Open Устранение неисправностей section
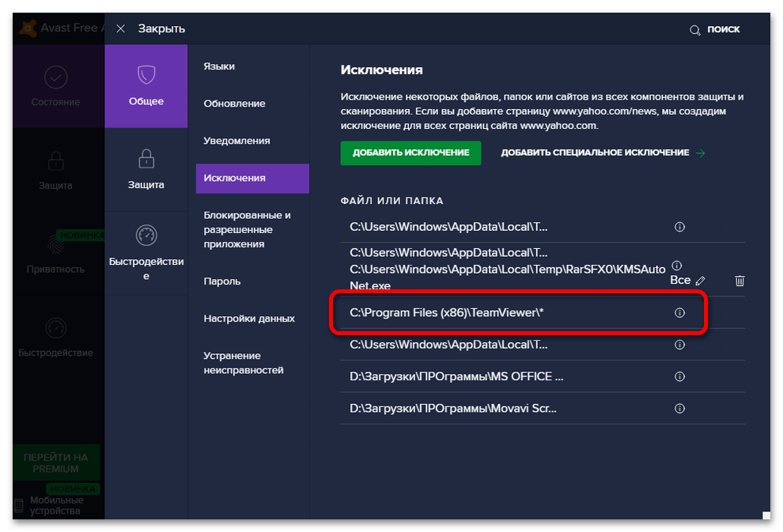 pos(243,363)
